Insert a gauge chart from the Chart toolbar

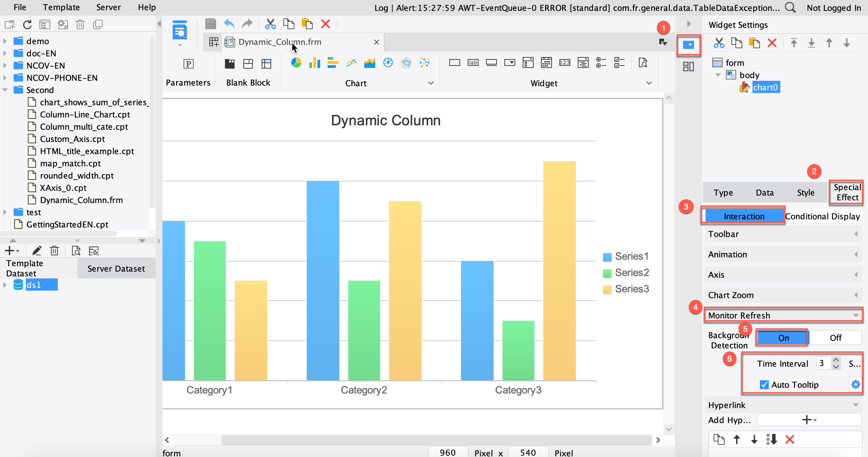388,63
